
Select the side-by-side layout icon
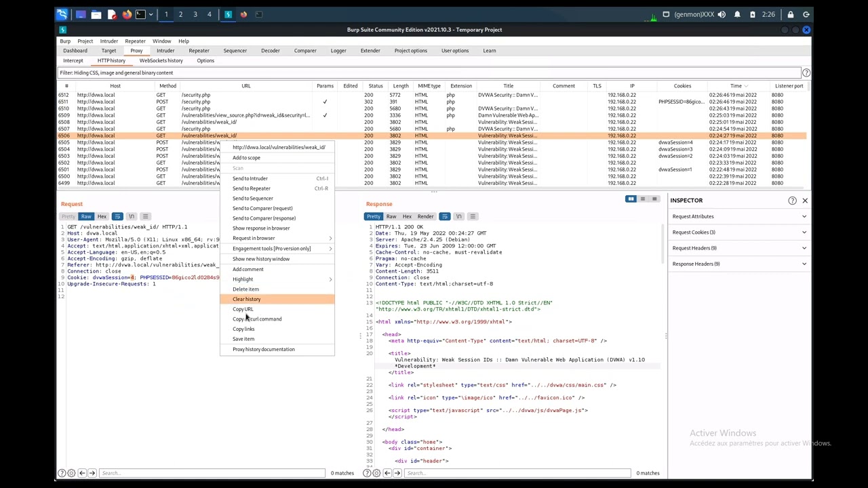(631, 199)
